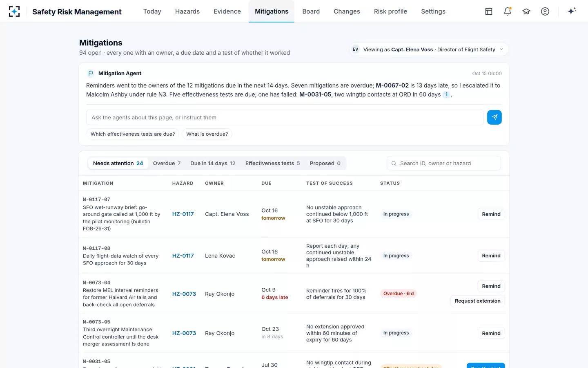Go to the Today tab
Viewport: 588px width, 368px height.
[152, 11]
